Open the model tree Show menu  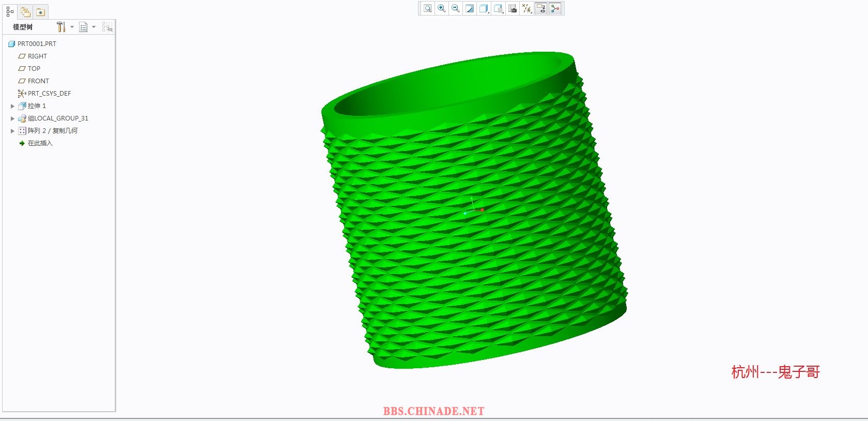(x=87, y=27)
